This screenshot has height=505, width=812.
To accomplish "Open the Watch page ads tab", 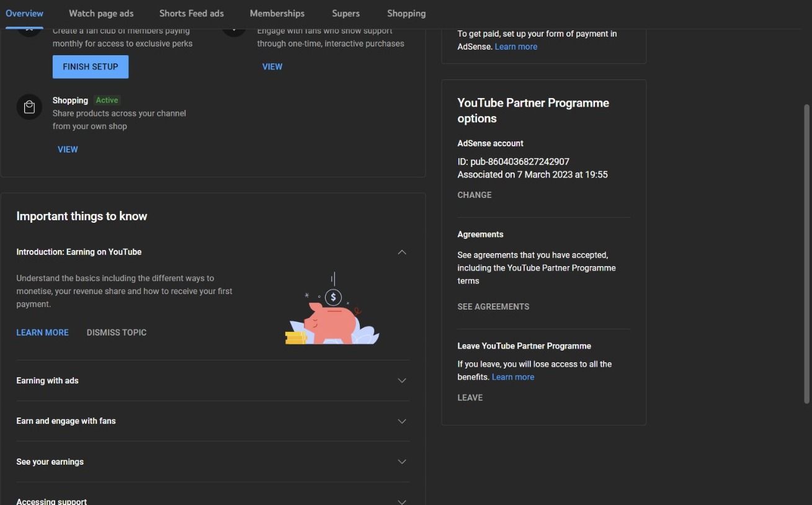I will [x=101, y=13].
